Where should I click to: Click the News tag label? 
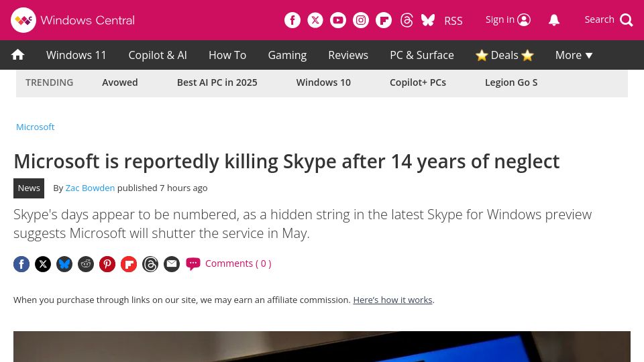[29, 188]
